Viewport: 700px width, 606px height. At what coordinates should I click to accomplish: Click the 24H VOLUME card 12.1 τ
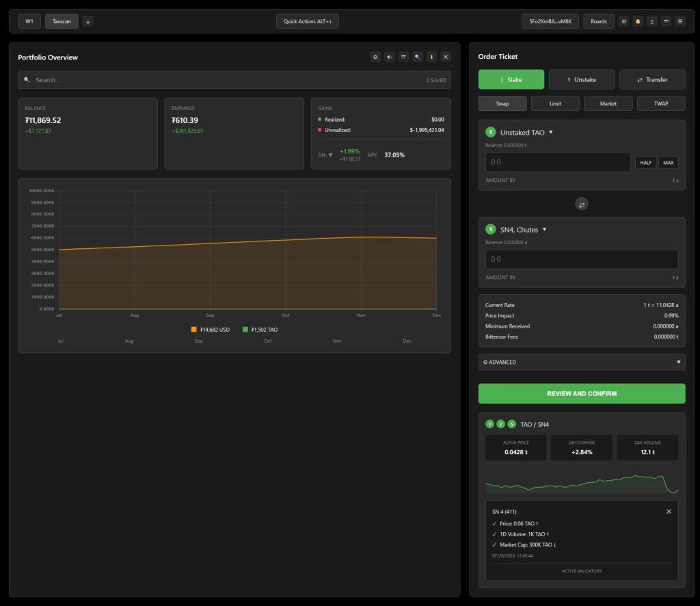tap(648, 447)
